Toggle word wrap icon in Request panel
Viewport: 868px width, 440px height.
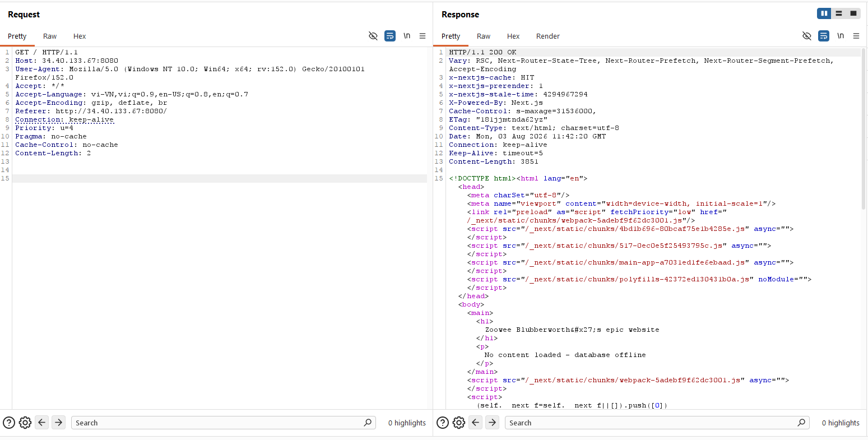tap(390, 36)
